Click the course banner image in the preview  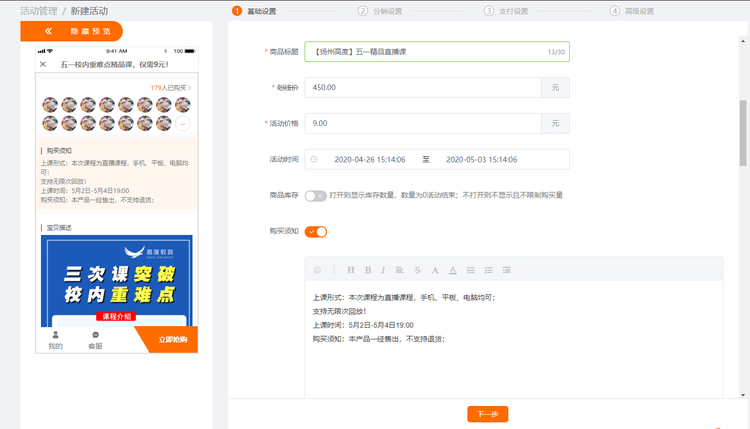(117, 281)
